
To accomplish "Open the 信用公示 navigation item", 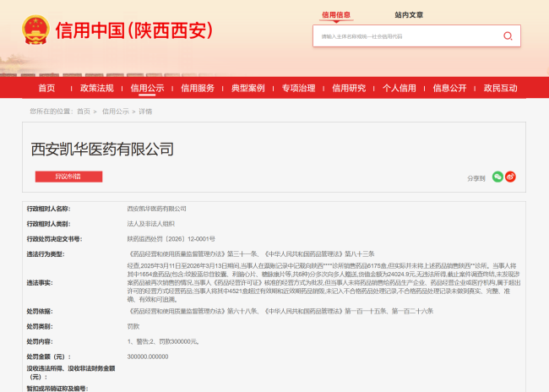I will [x=148, y=88].
